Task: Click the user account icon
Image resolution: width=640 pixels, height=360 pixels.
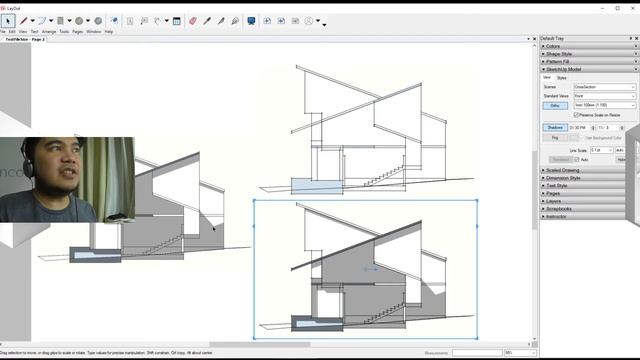Action: (x=309, y=21)
